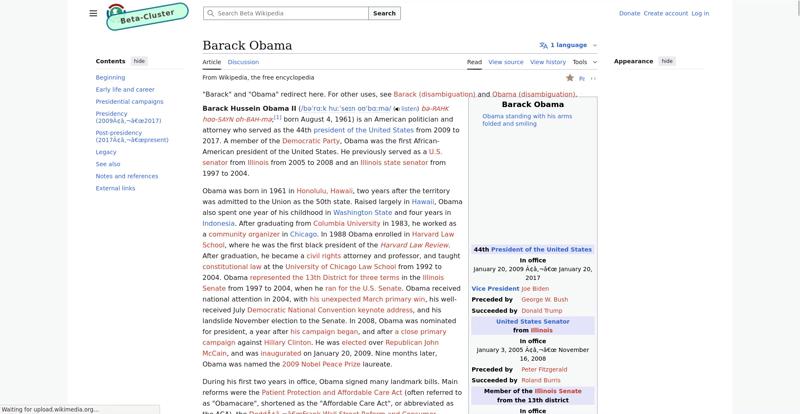Open the Donate link
Image resolution: width=800 pixels, height=414 pixels.
629,14
